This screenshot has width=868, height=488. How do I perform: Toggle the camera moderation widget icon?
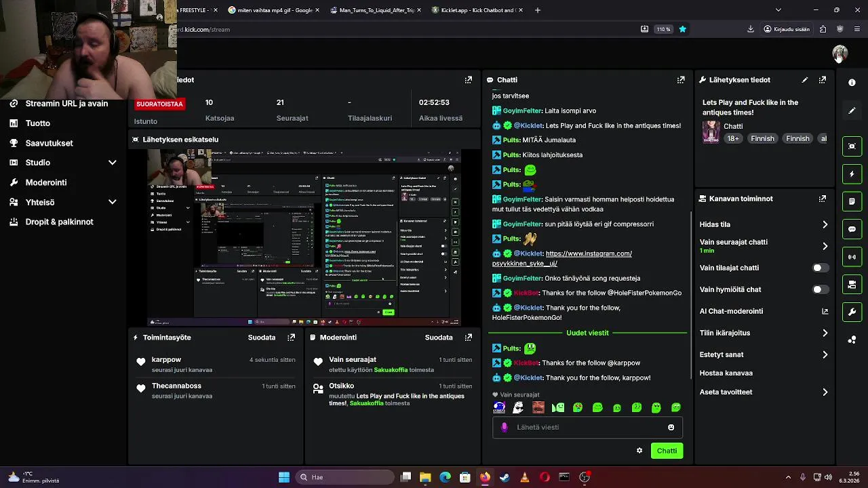[852, 285]
